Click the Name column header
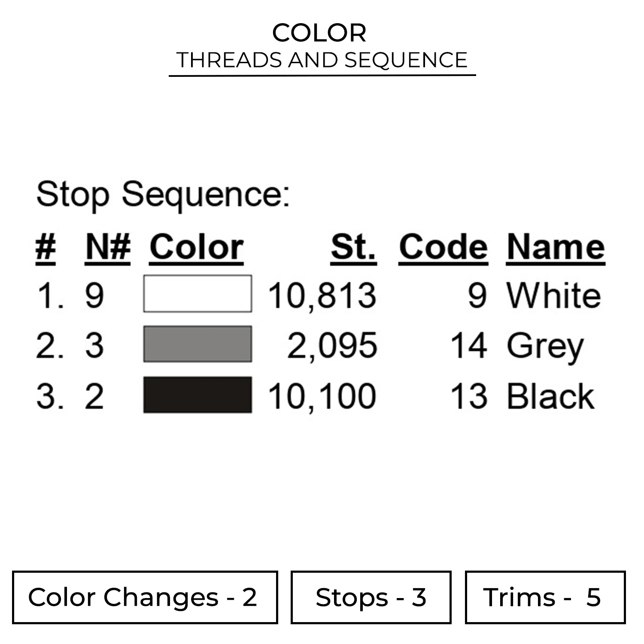 (x=556, y=248)
